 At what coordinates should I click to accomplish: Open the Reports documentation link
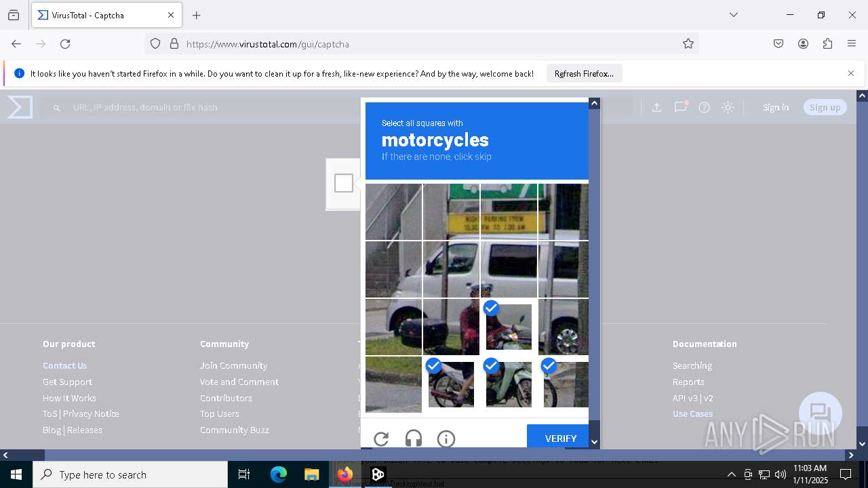click(688, 382)
